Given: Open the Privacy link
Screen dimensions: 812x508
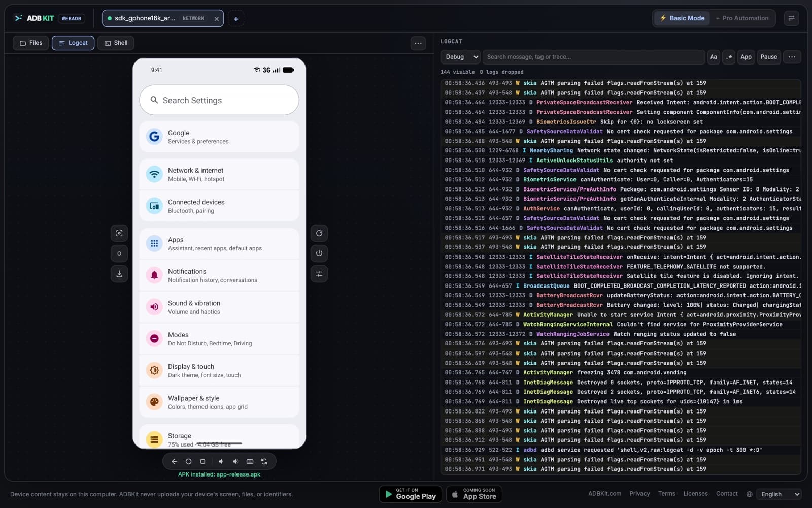Looking at the screenshot, I should (x=639, y=493).
